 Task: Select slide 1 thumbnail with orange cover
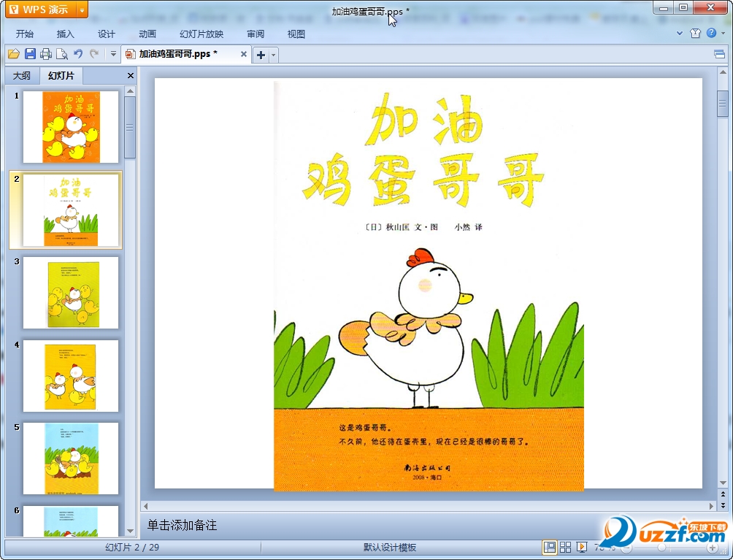pyautogui.click(x=71, y=127)
